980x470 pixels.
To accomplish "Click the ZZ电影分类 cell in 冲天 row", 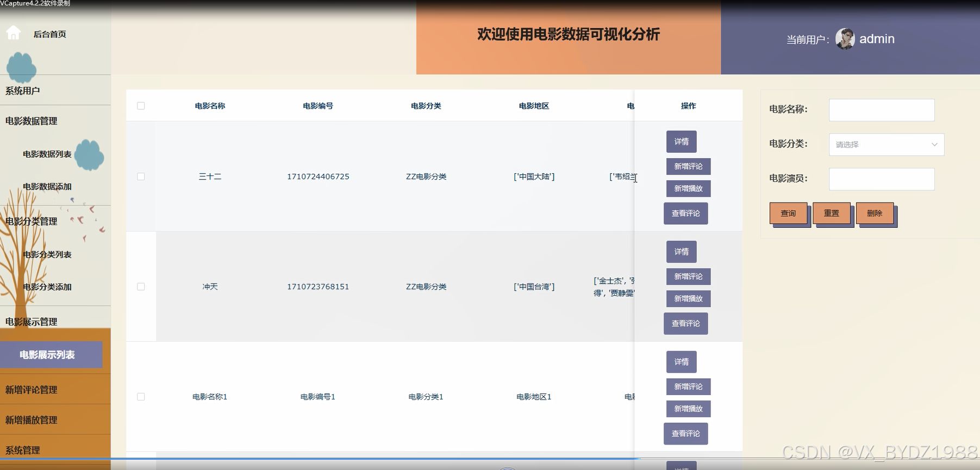I will tap(426, 286).
